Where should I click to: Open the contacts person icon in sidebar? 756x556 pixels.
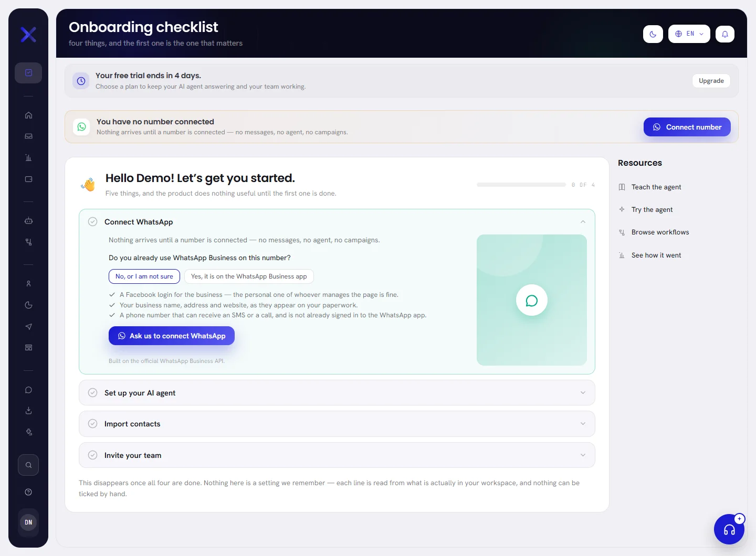pos(28,284)
